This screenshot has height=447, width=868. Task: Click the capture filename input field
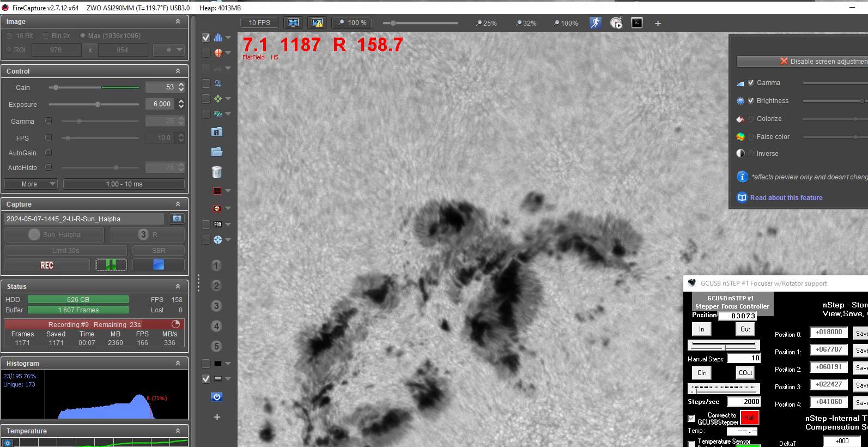pyautogui.click(x=84, y=219)
